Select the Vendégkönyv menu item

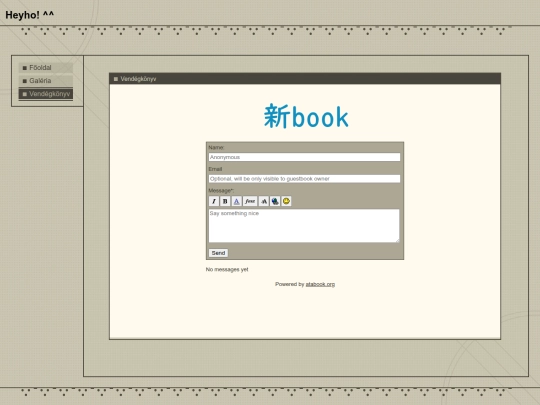(x=46, y=94)
